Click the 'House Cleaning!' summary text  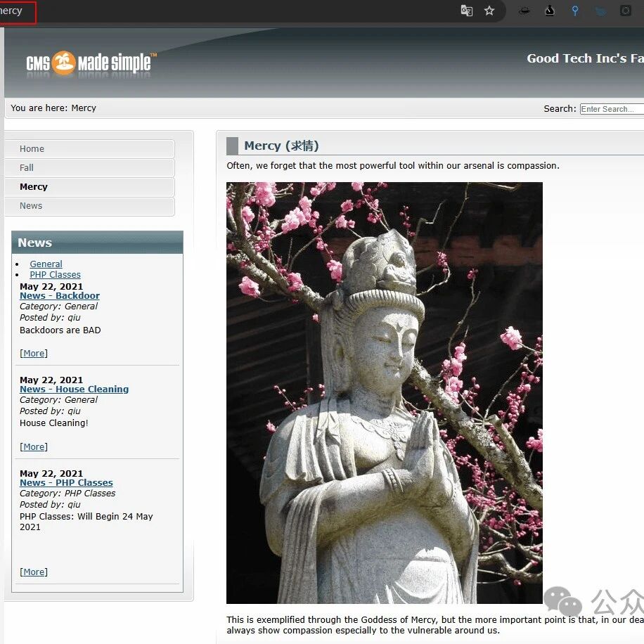(54, 423)
